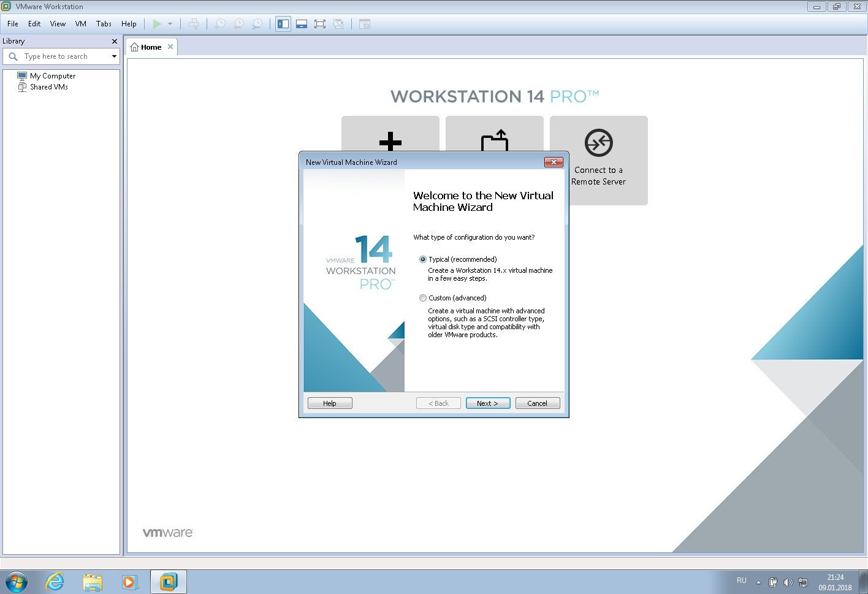Click the Windows Start button
This screenshot has width=868, height=594.
[x=17, y=582]
